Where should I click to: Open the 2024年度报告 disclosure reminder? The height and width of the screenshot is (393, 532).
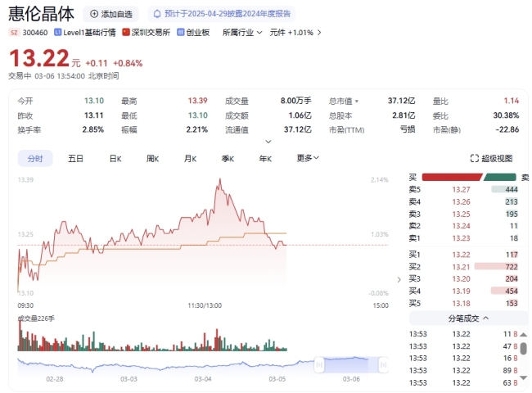pyautogui.click(x=221, y=14)
